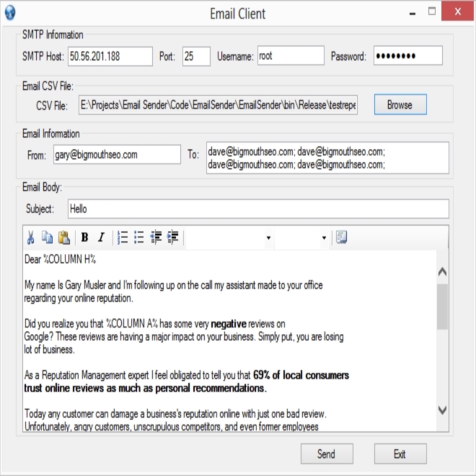The height and width of the screenshot is (476, 476).
Task: Click the To recipients box
Action: [328, 158]
